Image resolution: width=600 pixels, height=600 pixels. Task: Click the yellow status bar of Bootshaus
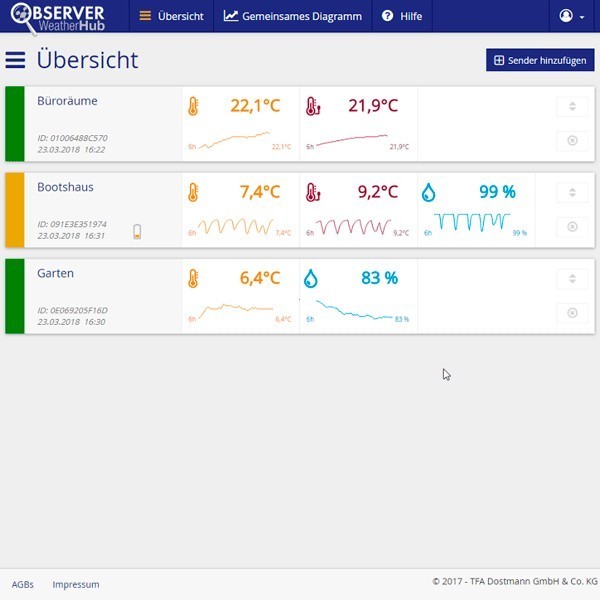tap(14, 209)
